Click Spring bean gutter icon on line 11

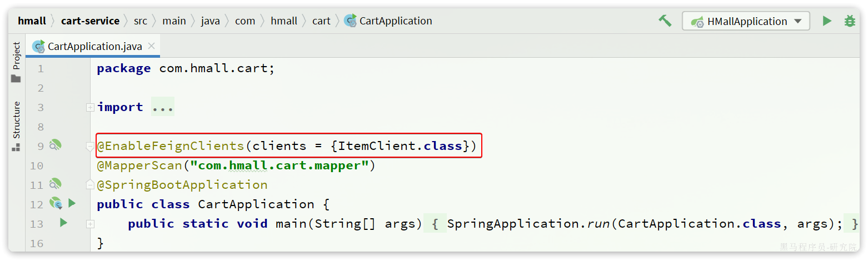coord(55,184)
